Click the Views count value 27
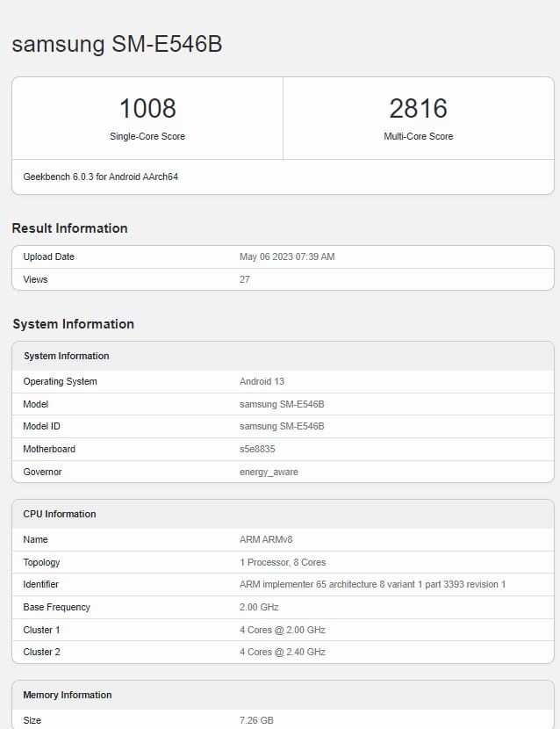Image resolution: width=560 pixels, height=729 pixels. click(245, 279)
